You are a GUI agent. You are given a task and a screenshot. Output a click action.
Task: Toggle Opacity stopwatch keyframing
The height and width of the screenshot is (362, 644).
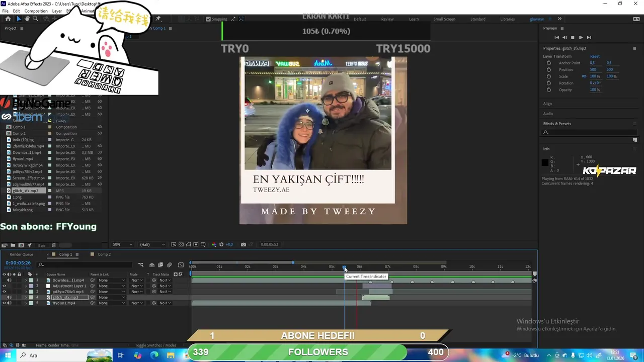pos(549,89)
